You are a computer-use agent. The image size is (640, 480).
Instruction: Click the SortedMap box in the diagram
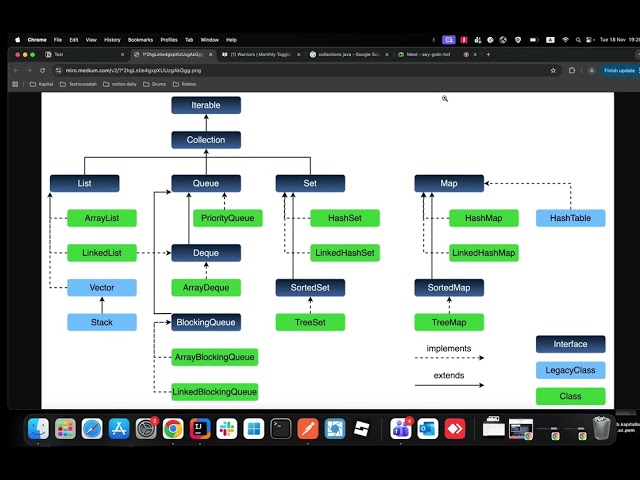tap(449, 287)
